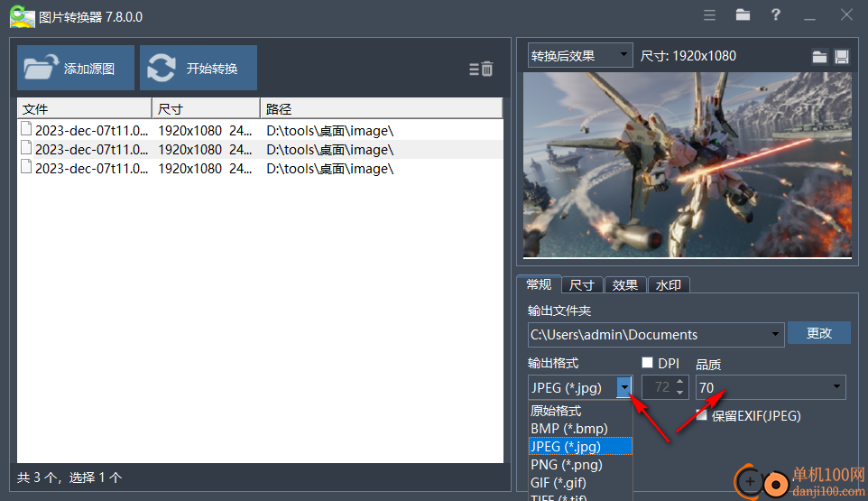Choose PNG (*.png) format option
This screenshot has width=868, height=501.
coord(580,465)
